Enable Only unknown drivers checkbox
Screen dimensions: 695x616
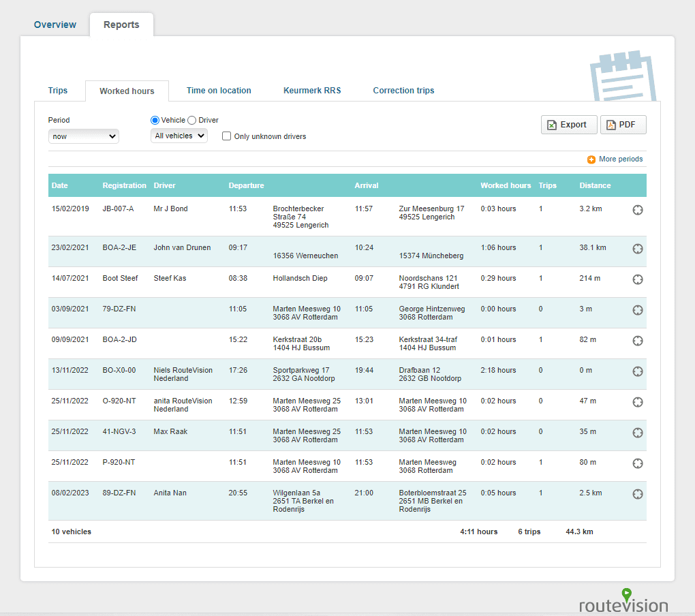(x=226, y=136)
